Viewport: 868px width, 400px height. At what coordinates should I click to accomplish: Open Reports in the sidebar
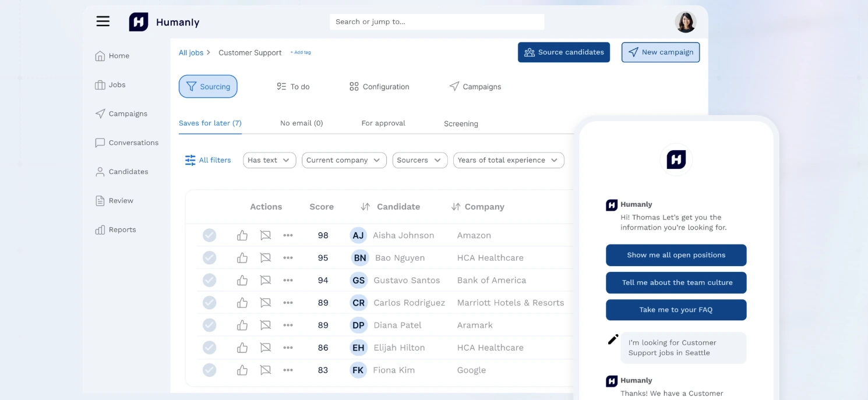tap(115, 230)
